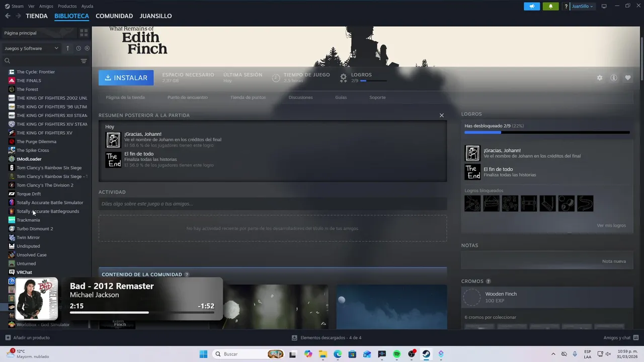This screenshot has width=644, height=362.
Task: Go to the COMUNIDAD section
Action: pos(114,16)
